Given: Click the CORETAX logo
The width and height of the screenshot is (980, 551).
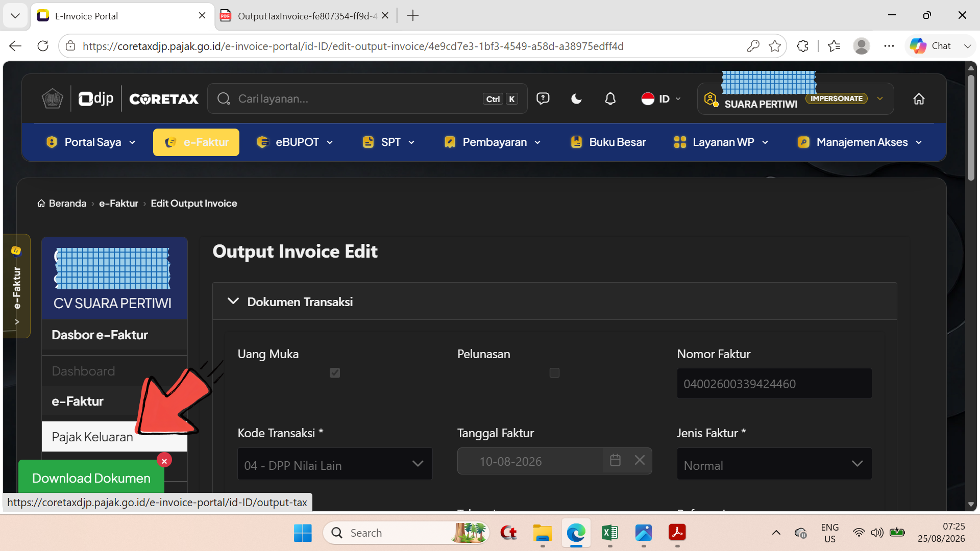Looking at the screenshot, I should coord(164,99).
